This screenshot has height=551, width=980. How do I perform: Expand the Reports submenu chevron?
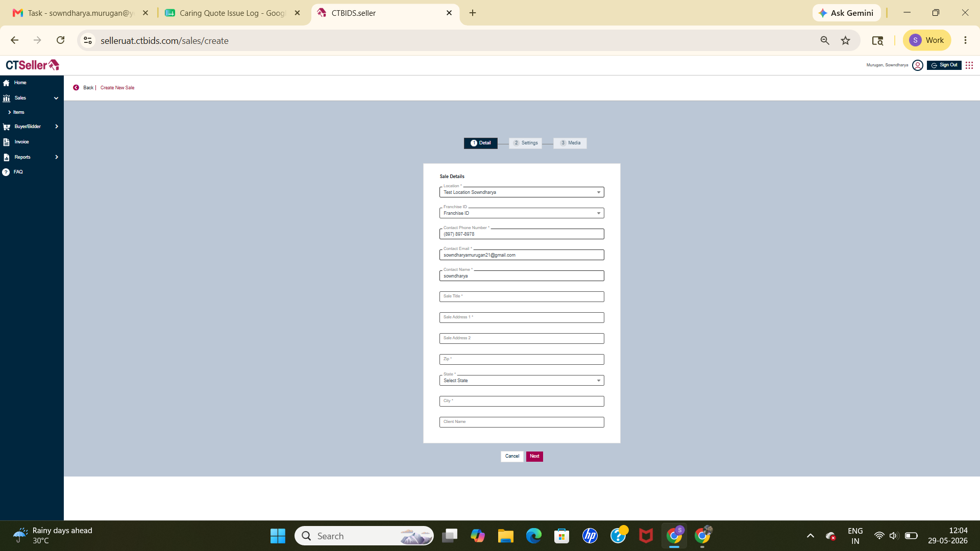[56, 157]
